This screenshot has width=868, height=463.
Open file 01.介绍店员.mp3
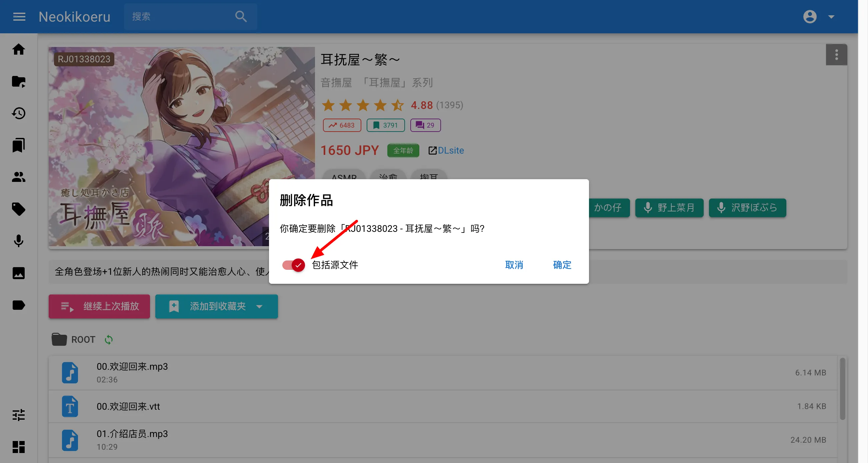pyautogui.click(x=443, y=440)
